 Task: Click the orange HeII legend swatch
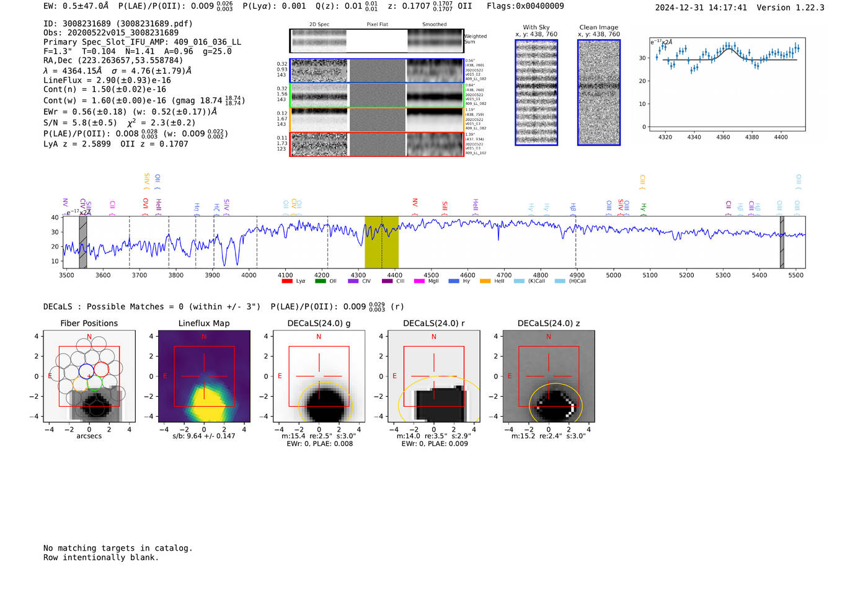[485, 282]
